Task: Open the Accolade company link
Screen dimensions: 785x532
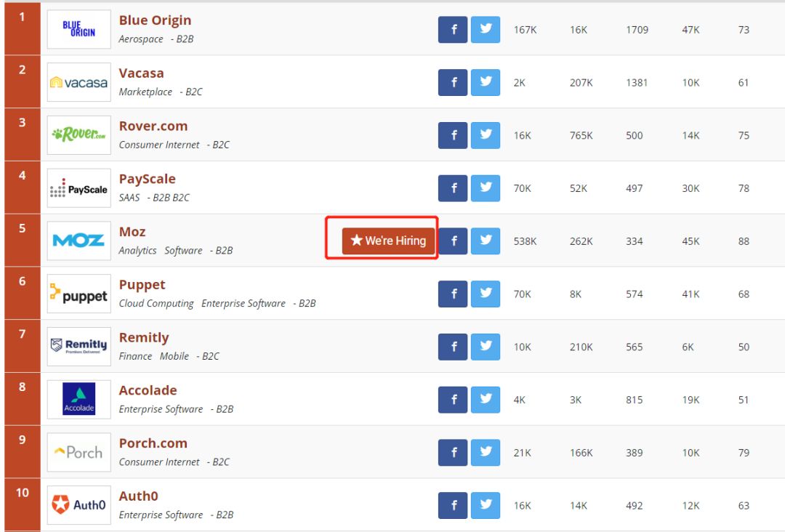Action: [148, 390]
